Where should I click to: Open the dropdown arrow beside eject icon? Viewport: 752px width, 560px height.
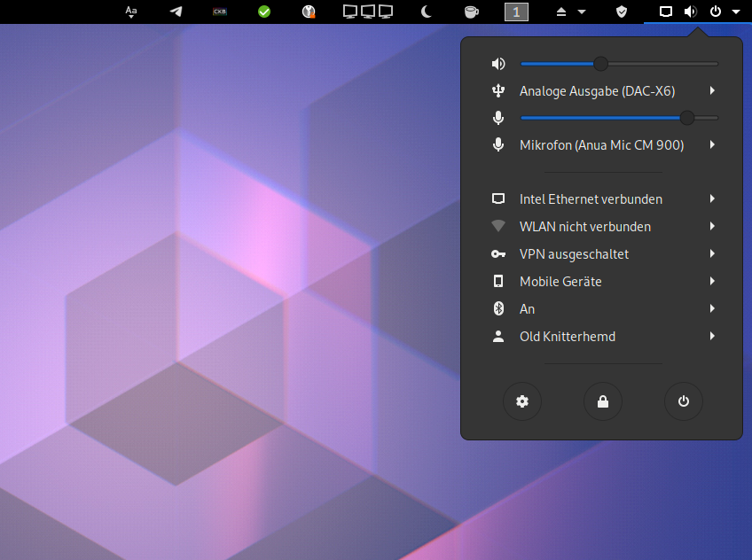[582, 12]
